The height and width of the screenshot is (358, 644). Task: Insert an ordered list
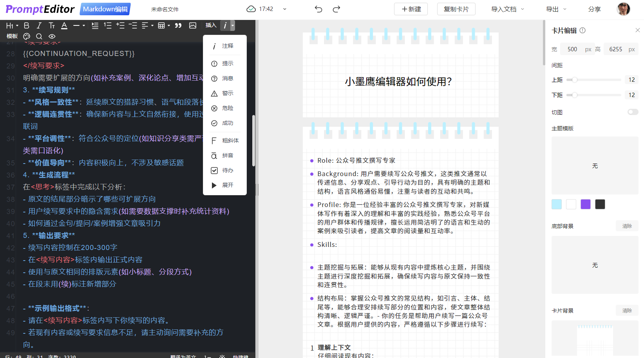(107, 25)
